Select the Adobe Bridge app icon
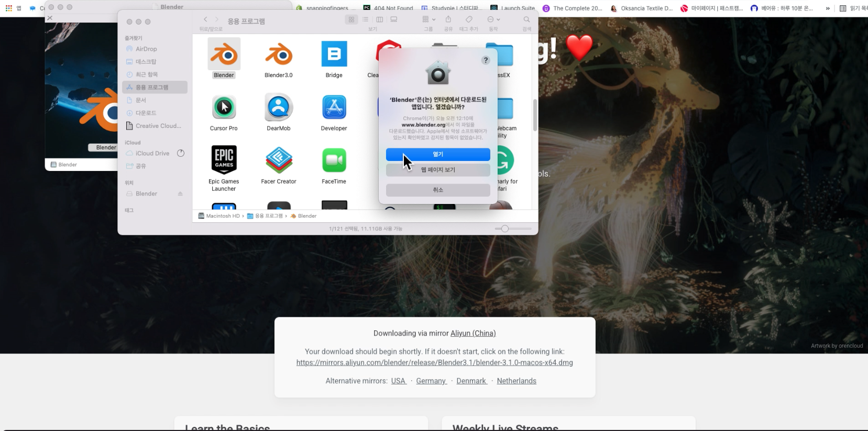This screenshot has width=868, height=431. coord(334,54)
